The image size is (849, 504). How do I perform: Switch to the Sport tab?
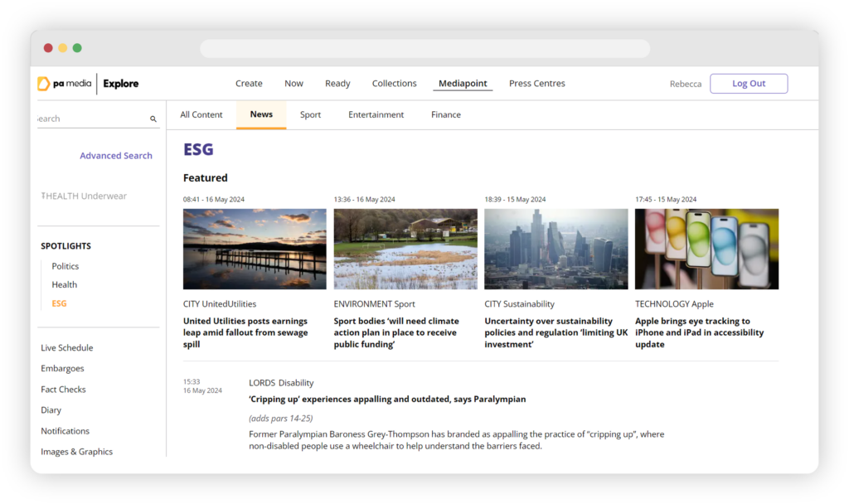click(x=310, y=115)
